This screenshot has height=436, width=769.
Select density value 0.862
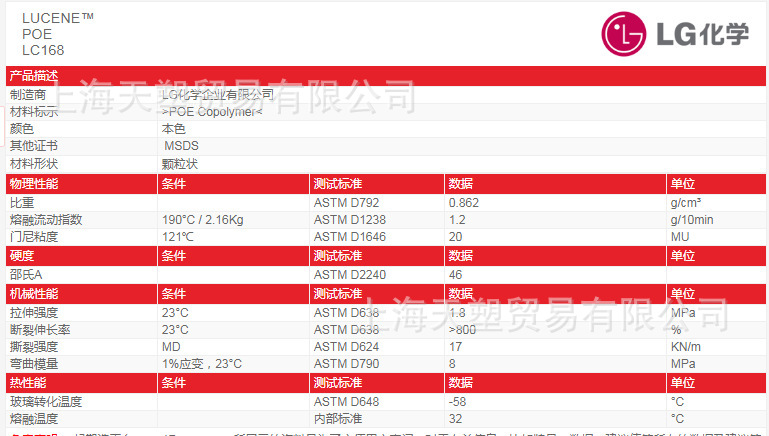463,203
